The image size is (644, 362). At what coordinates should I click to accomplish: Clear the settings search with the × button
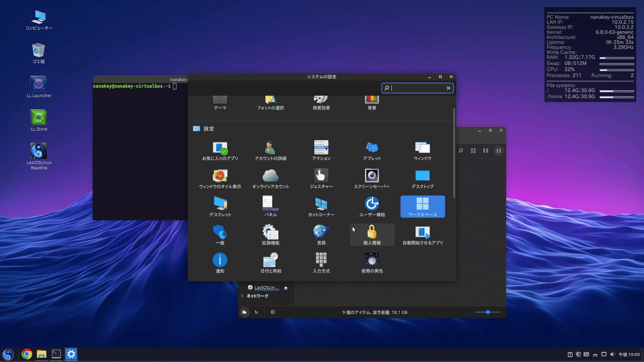pos(448,87)
